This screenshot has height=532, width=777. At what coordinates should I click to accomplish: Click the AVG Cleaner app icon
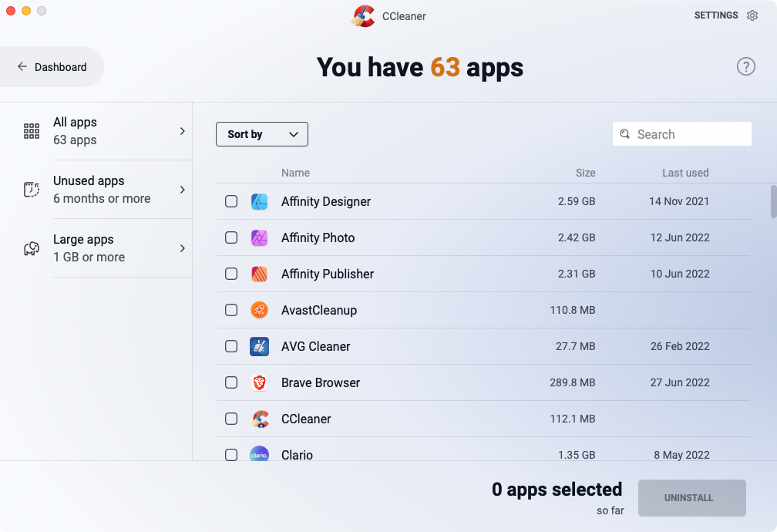pos(259,346)
